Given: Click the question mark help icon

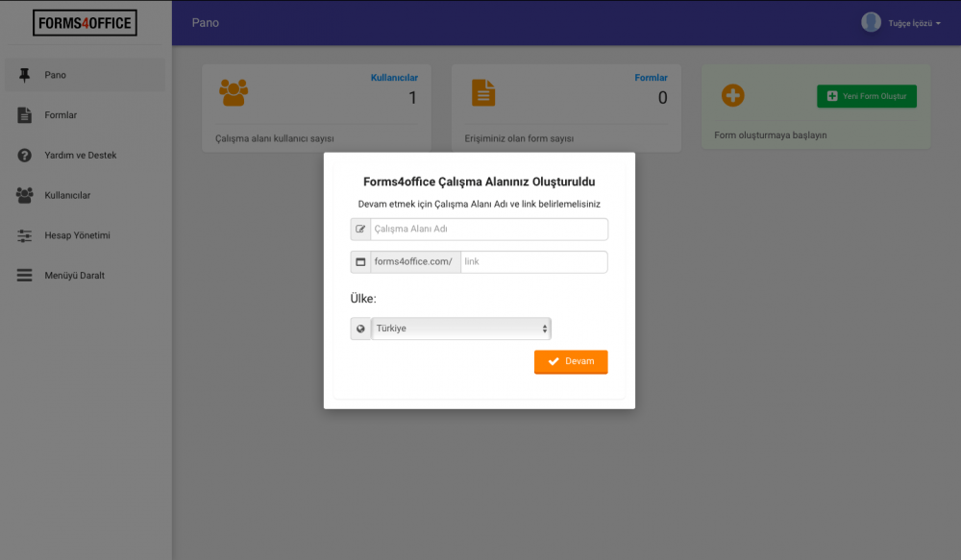Looking at the screenshot, I should coord(25,156).
